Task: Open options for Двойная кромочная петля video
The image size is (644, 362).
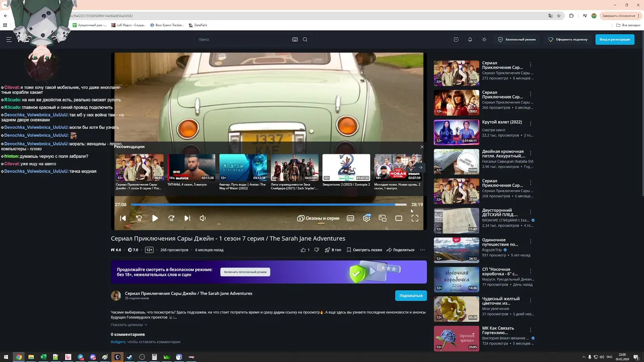Action: click(530, 153)
